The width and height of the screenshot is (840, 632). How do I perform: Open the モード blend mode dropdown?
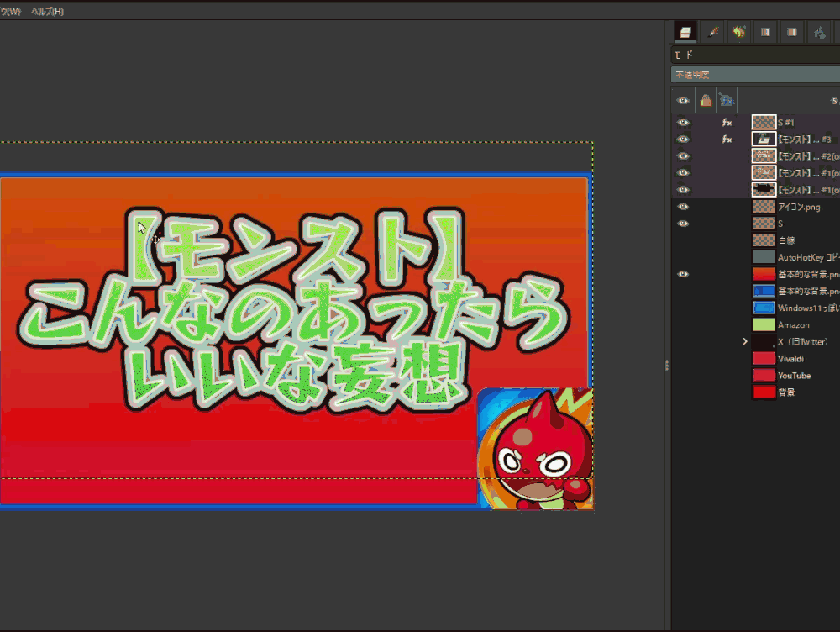tap(756, 55)
